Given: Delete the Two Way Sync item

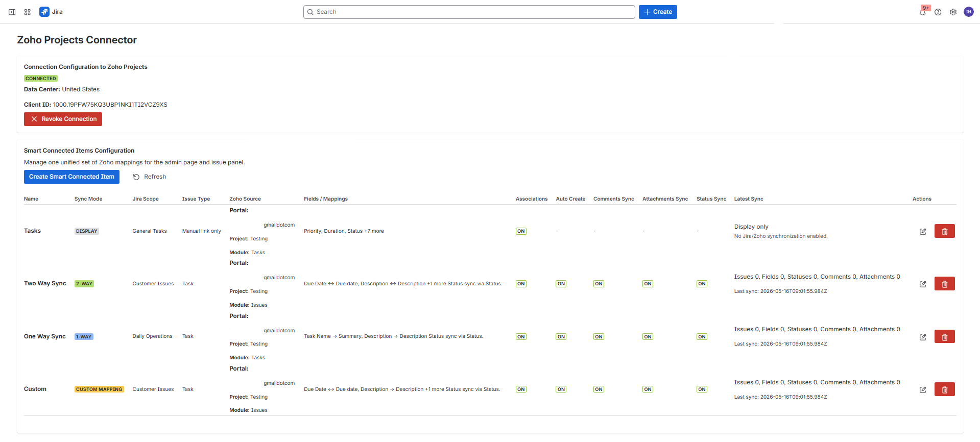Looking at the screenshot, I should [945, 284].
